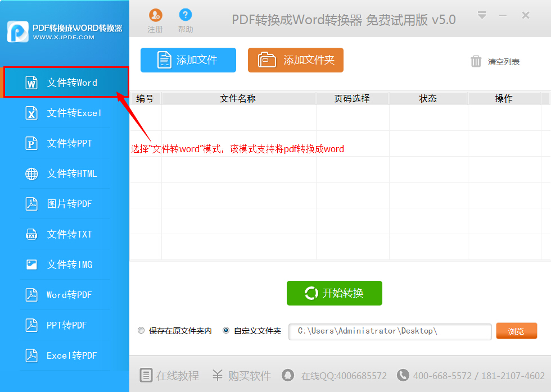Choose the 图片转PDF conversion mode
Image resolution: width=551 pixels, height=392 pixels.
65,203
